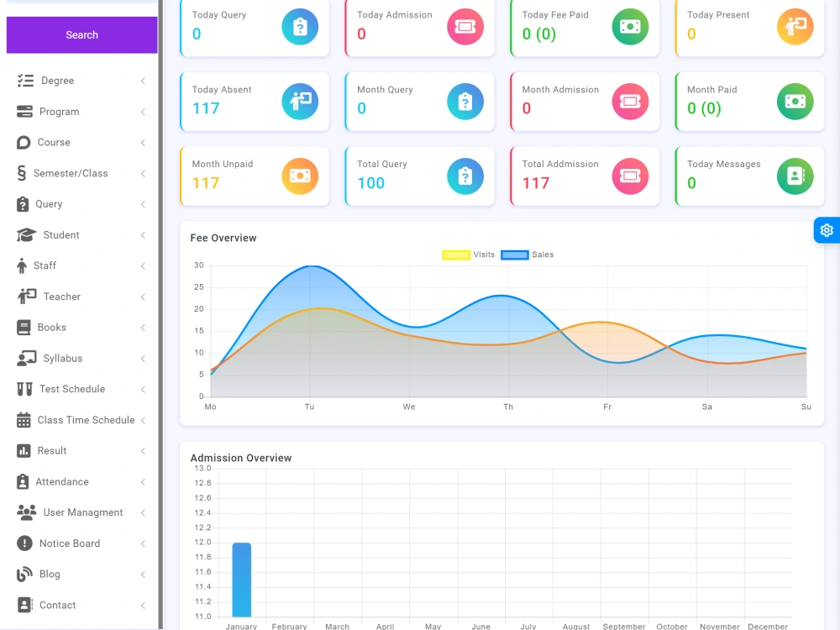The height and width of the screenshot is (630, 840).
Task: Click the purple Search button
Action: [81, 34]
